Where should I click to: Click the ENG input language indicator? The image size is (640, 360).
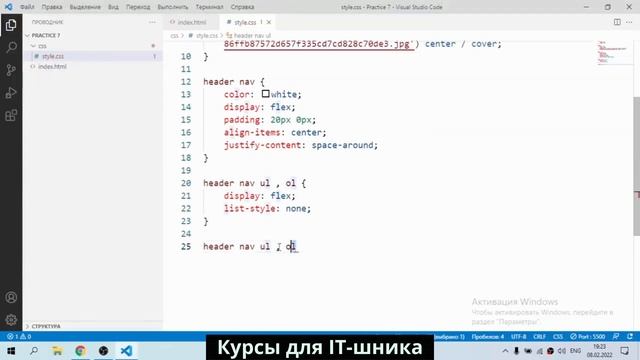coord(576,351)
